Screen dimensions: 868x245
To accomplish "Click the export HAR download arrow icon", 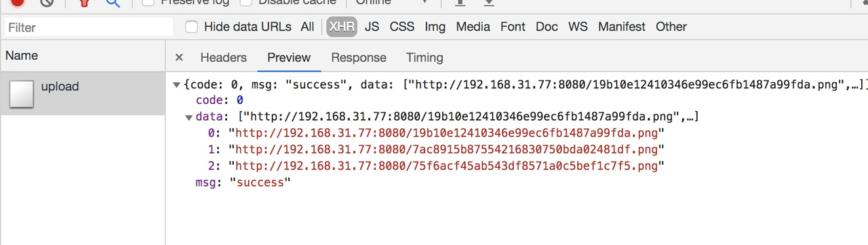I will click(488, 3).
